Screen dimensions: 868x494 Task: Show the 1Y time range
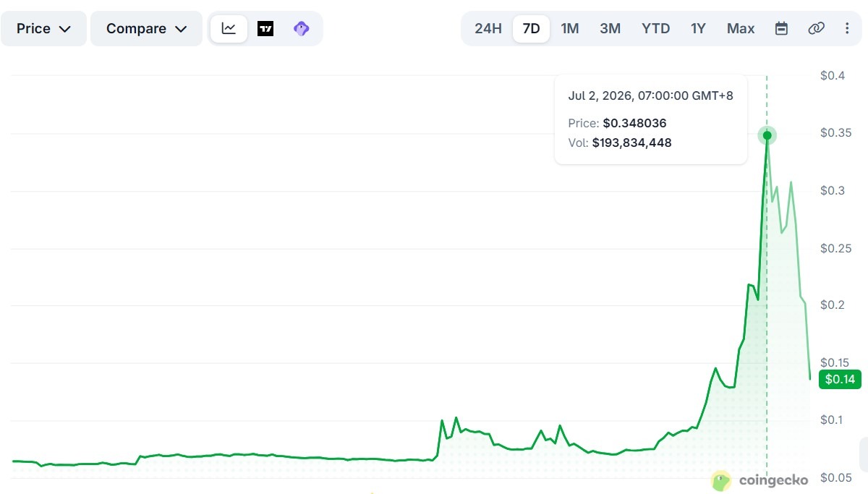point(698,29)
